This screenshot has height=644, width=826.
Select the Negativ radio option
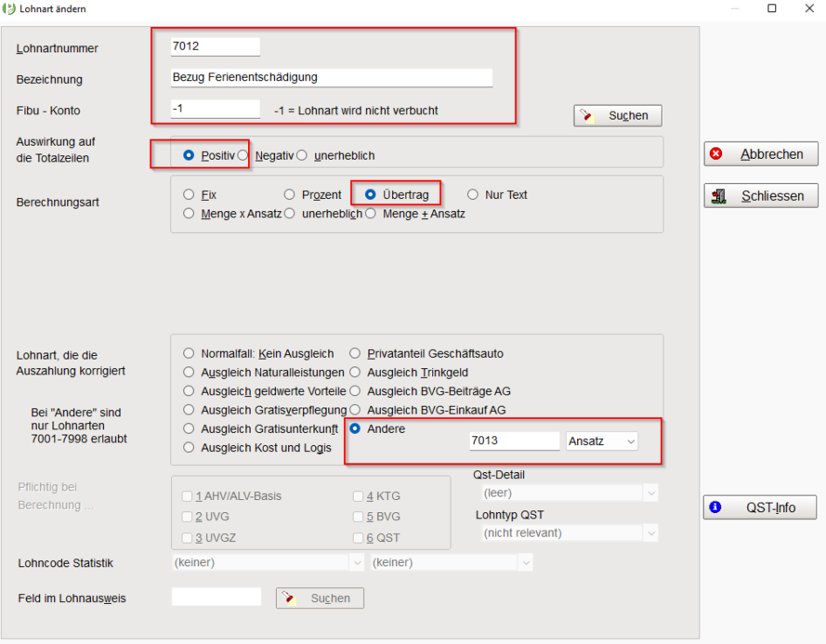244,155
